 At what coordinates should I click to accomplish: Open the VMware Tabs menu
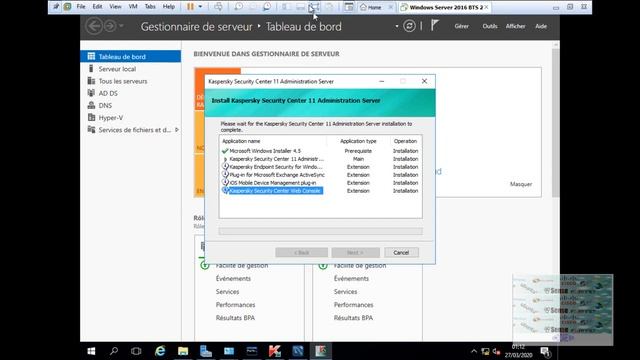pos(150,7)
